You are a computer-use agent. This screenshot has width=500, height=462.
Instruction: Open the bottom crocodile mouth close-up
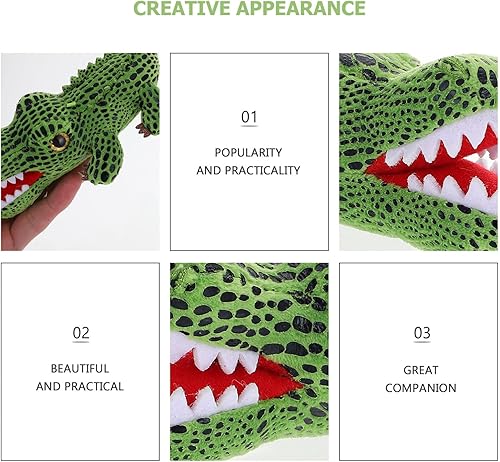249,362
